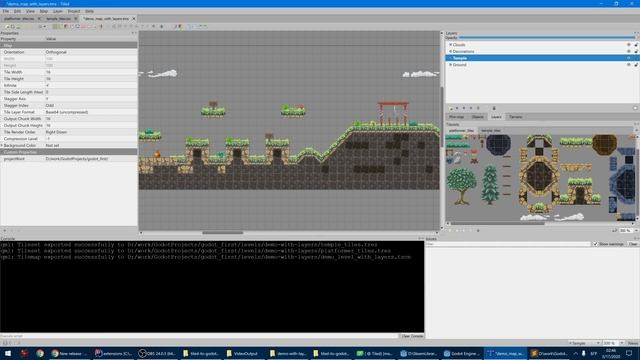Viewport: 640px width, 360px height.
Task: Click the Clear button in Issues panel
Action: pyautogui.click(x=633, y=244)
